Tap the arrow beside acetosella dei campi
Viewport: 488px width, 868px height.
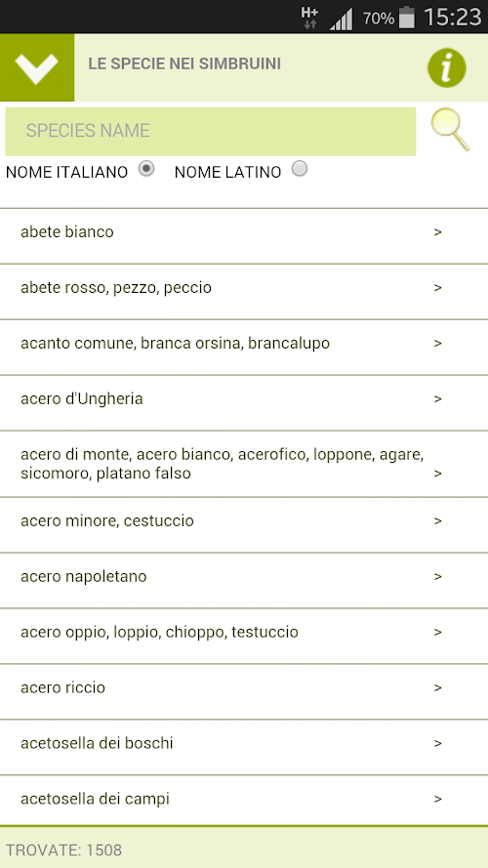tap(437, 800)
